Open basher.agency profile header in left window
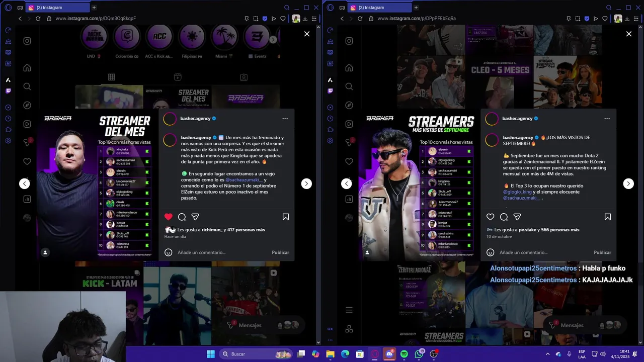 point(195,119)
